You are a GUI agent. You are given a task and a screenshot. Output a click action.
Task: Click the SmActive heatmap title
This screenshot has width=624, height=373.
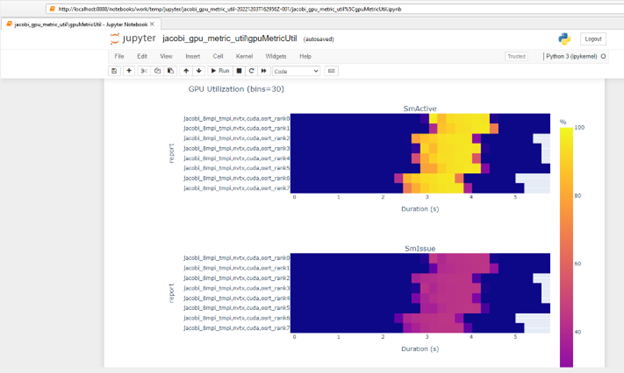420,109
